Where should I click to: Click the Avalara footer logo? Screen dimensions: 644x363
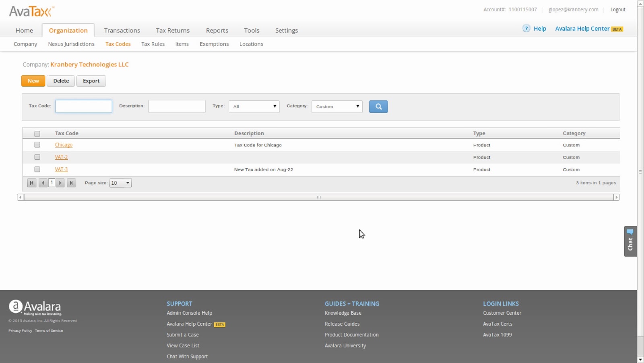(x=35, y=307)
